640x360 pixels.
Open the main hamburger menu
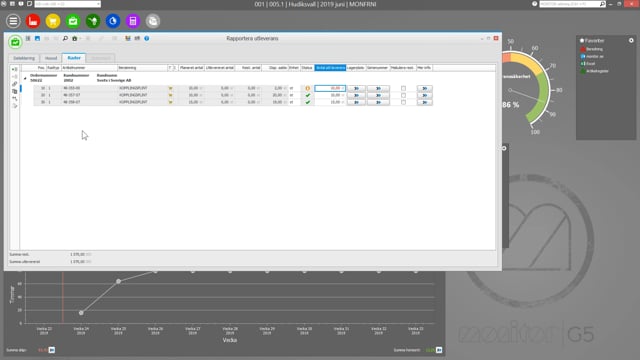[x=13, y=21]
